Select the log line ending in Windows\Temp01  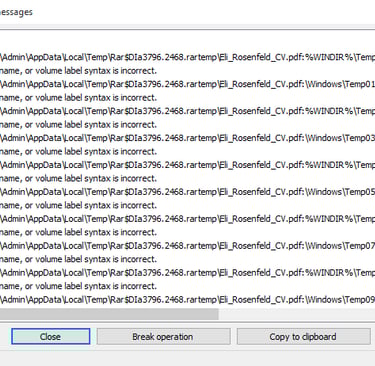pos(187,84)
